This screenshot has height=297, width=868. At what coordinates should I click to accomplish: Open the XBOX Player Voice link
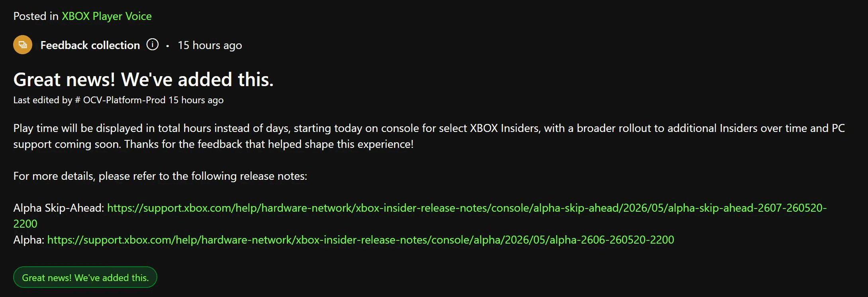(x=106, y=16)
